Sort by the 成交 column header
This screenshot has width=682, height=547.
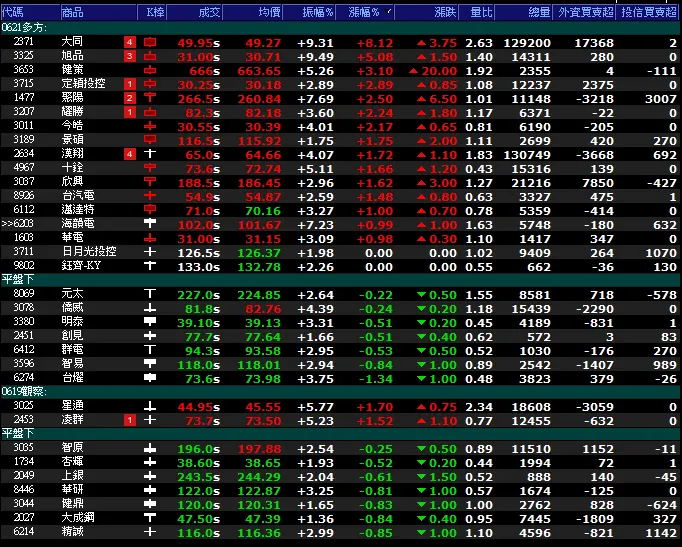click(194, 12)
